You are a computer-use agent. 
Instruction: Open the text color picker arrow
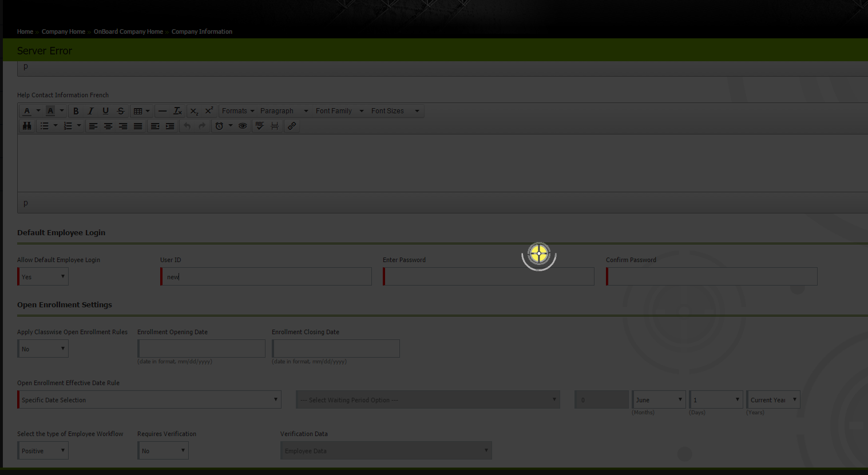pyautogui.click(x=38, y=111)
